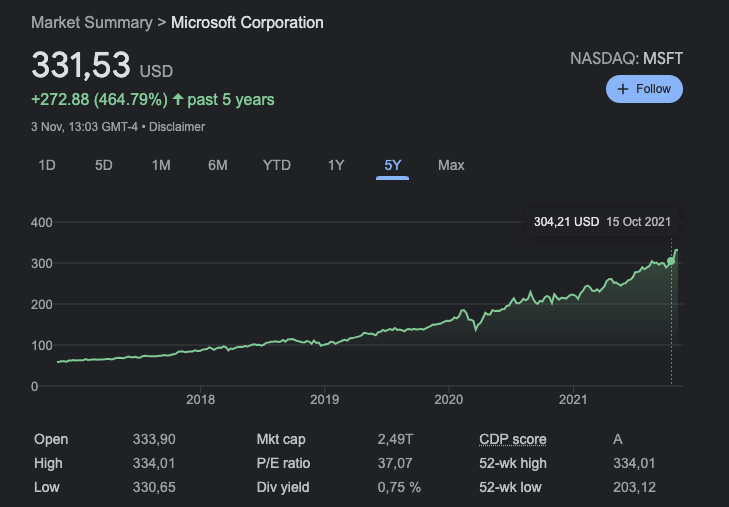729x507 pixels.
Task: Click the Microsoft Corporation title
Action: tap(247, 22)
